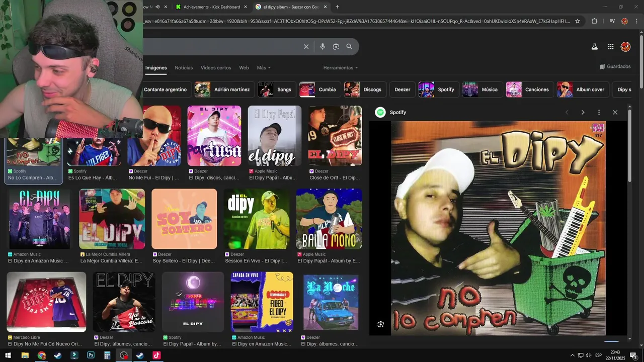Viewport: 644px width, 362px height.
Task: Close the Achievements - Kick Dashboard tab
Action: coord(246,7)
